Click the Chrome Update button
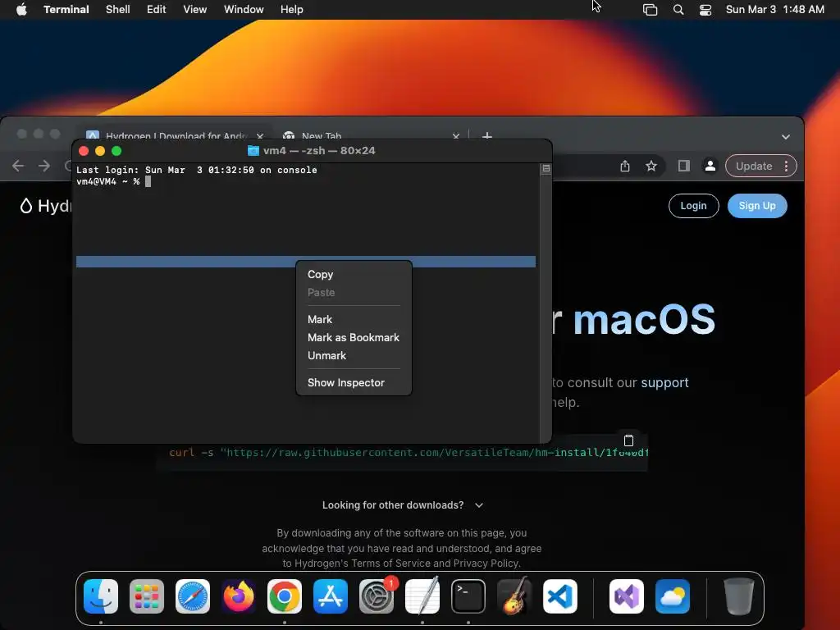 [x=754, y=166]
